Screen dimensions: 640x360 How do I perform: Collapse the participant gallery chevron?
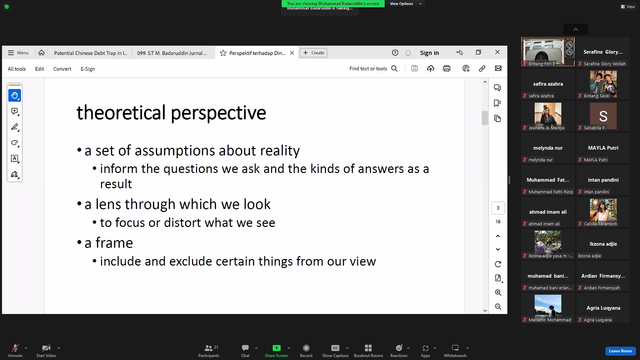576,29
